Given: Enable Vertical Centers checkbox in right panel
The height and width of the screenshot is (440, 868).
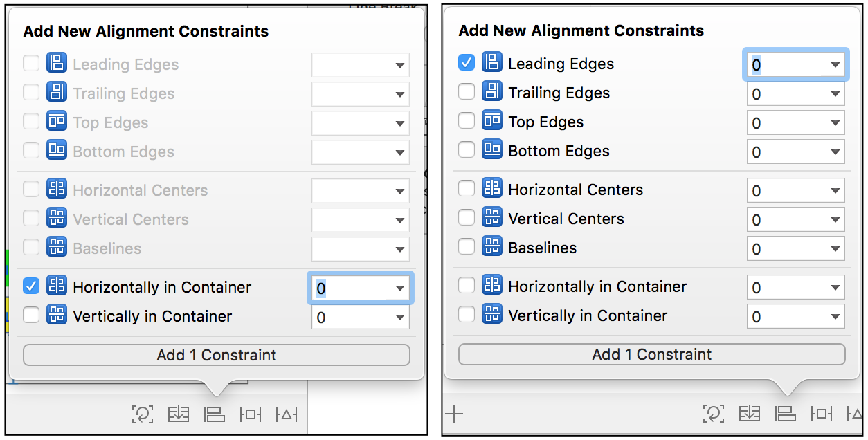Looking at the screenshot, I should (467, 217).
